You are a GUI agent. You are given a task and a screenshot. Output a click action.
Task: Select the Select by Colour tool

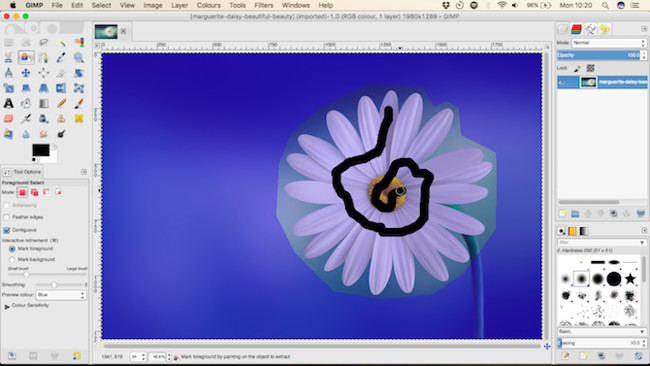pos(79,43)
